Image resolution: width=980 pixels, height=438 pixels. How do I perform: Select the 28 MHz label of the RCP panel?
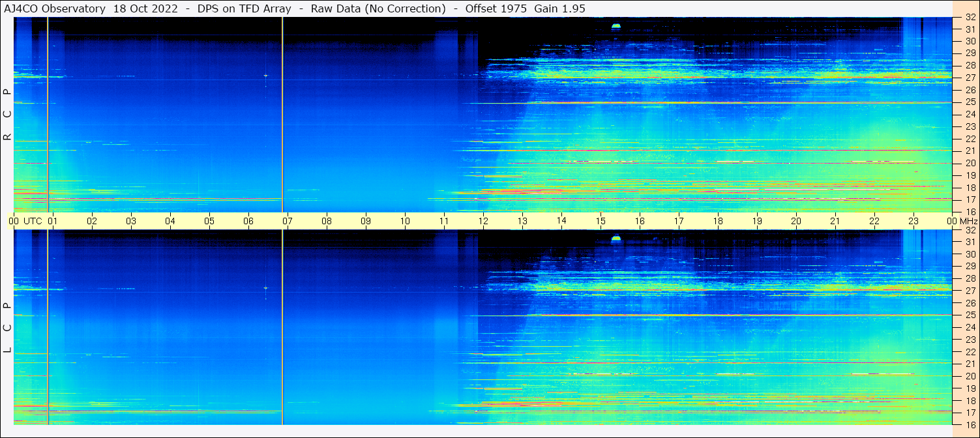tap(970, 66)
